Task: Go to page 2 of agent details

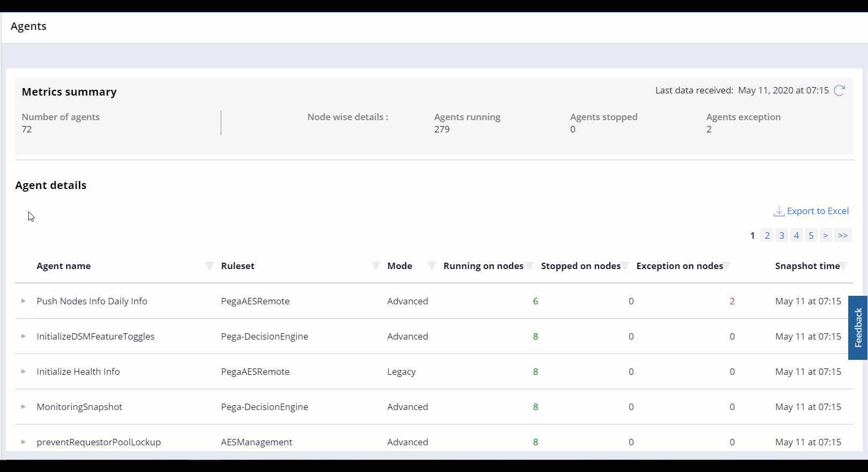Action: point(767,235)
